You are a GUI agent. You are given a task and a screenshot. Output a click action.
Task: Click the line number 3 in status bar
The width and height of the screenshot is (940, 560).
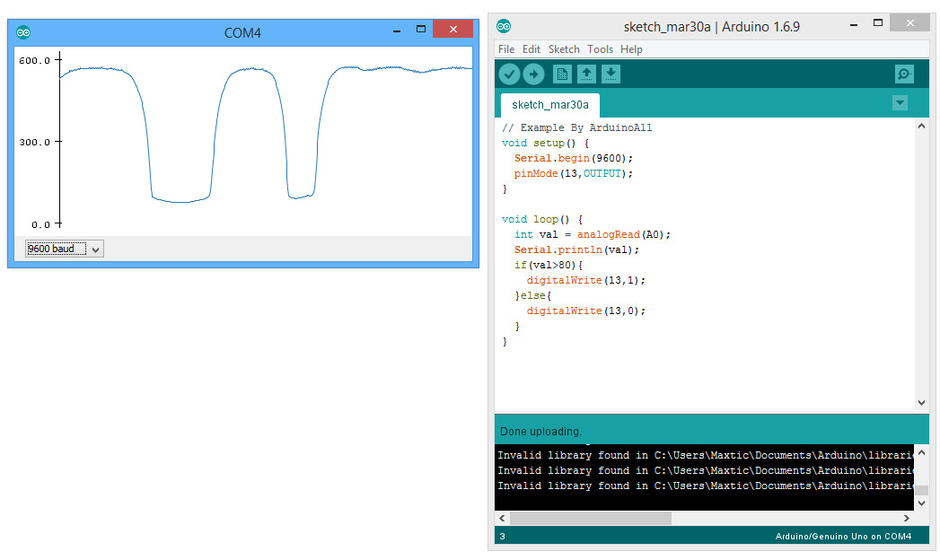tap(503, 536)
